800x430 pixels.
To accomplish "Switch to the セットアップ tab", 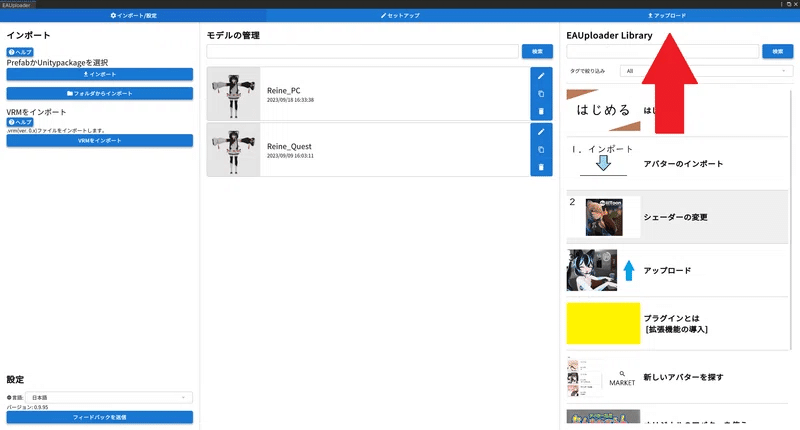I will click(400, 15).
